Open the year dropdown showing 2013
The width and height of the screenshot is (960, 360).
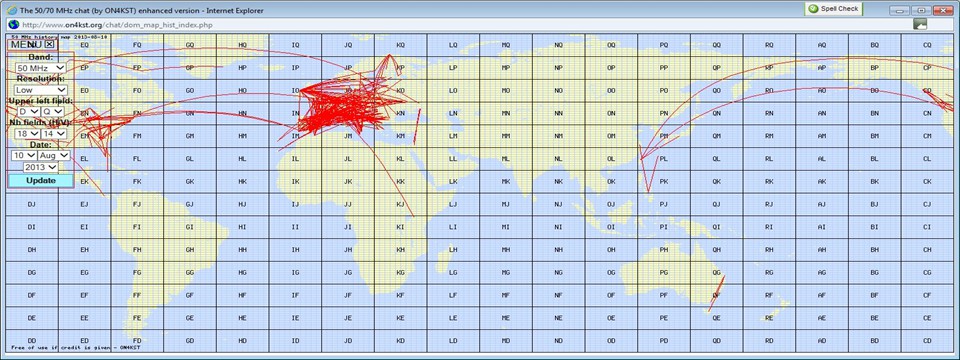41,167
